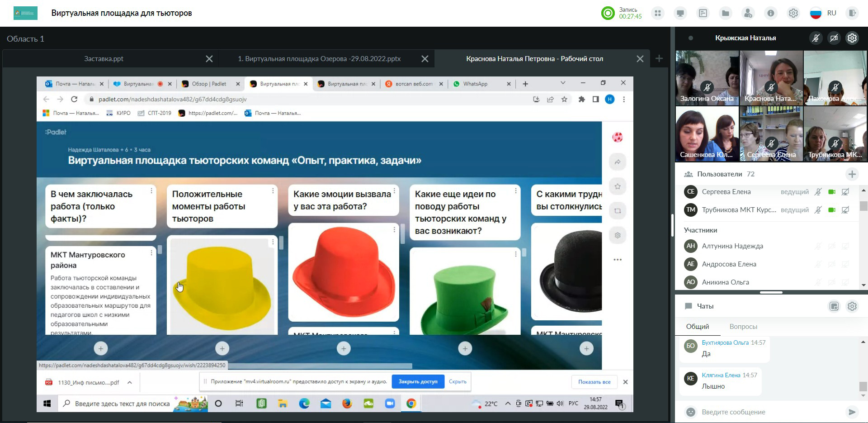Image resolution: width=868 pixels, height=423 pixels.
Task: Open the yellow hat image post
Action: click(222, 286)
